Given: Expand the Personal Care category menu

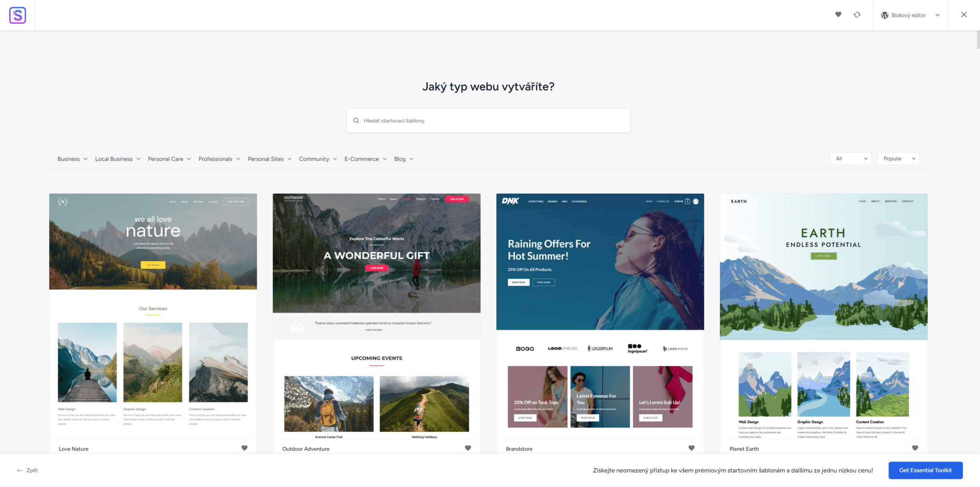Looking at the screenshot, I should [x=169, y=159].
